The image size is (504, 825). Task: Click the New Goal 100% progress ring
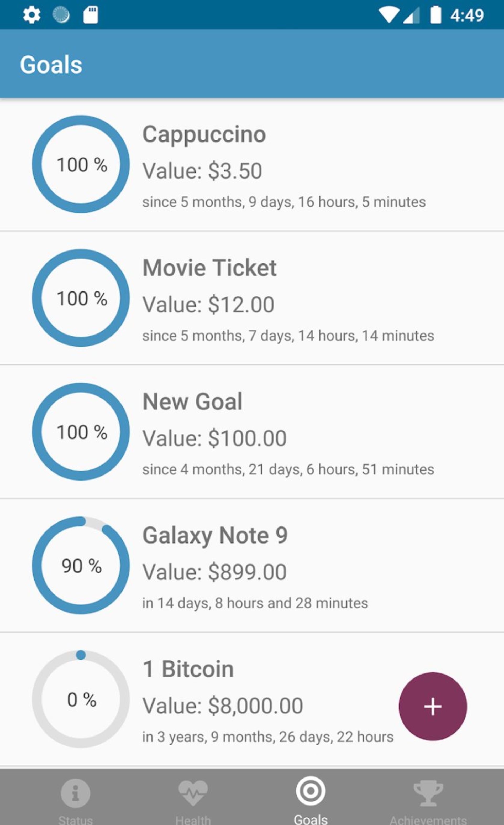coord(81,432)
